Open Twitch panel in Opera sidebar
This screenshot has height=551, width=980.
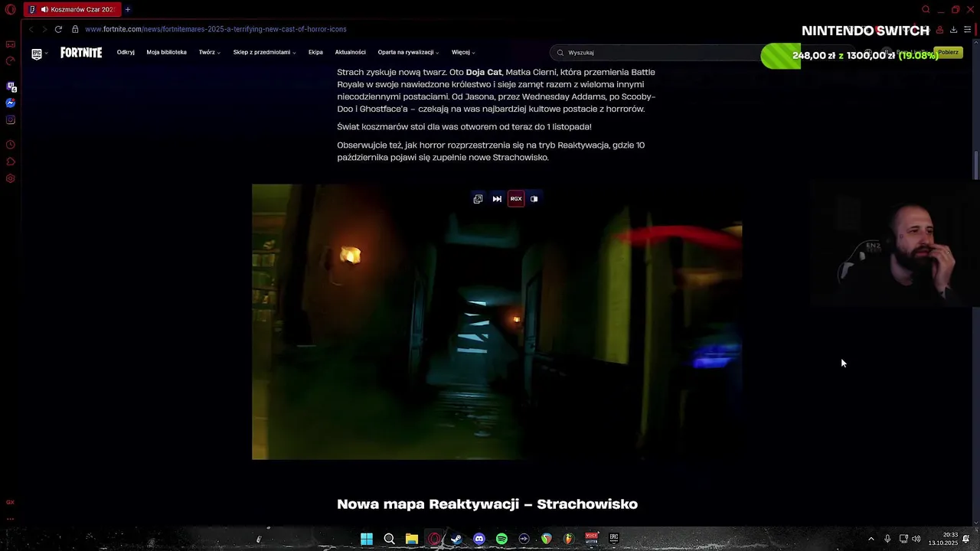(11, 86)
